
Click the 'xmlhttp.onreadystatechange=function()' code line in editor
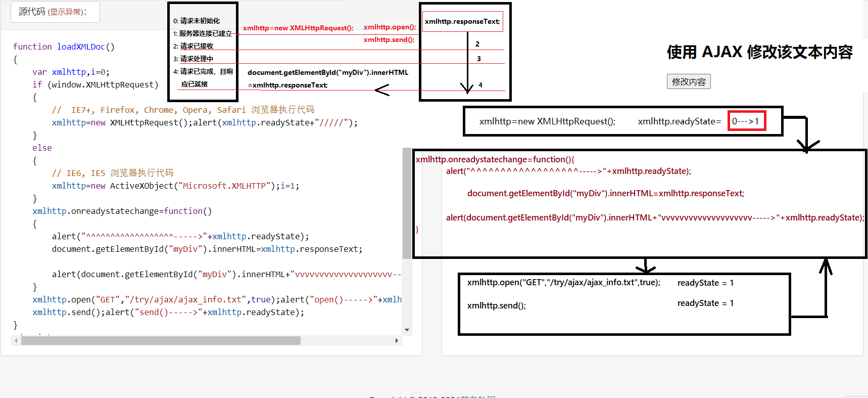point(122,211)
